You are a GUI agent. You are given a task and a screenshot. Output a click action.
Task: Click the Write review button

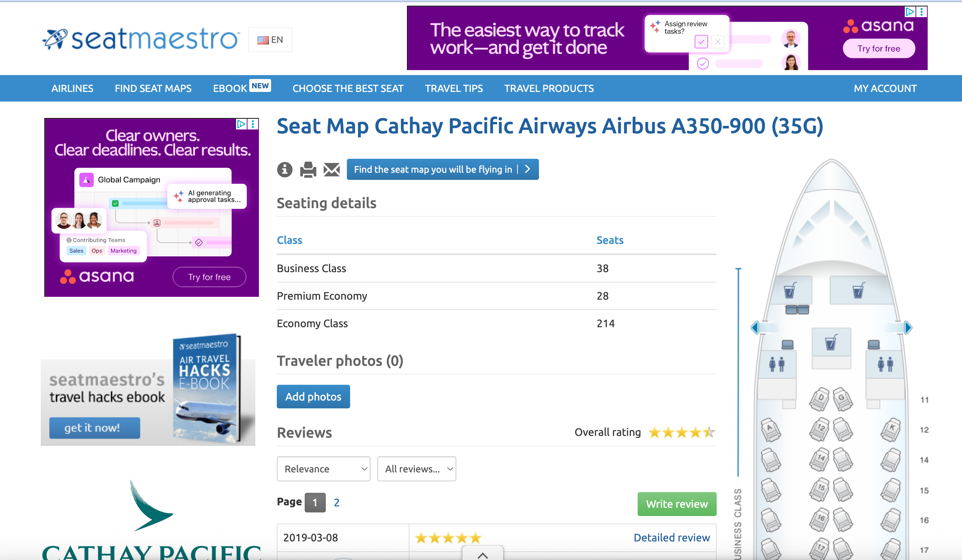click(x=677, y=504)
